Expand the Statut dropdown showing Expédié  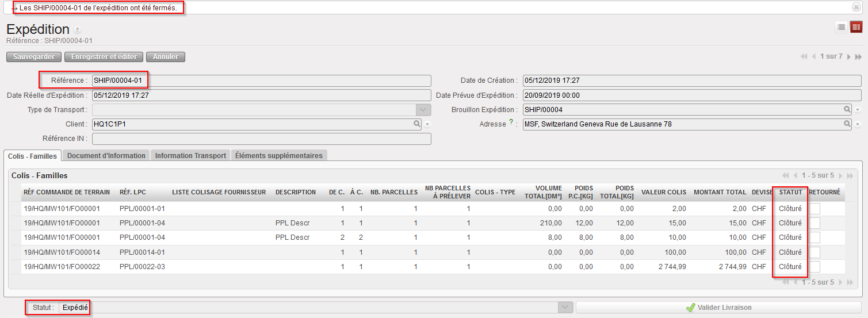pyautogui.click(x=566, y=308)
